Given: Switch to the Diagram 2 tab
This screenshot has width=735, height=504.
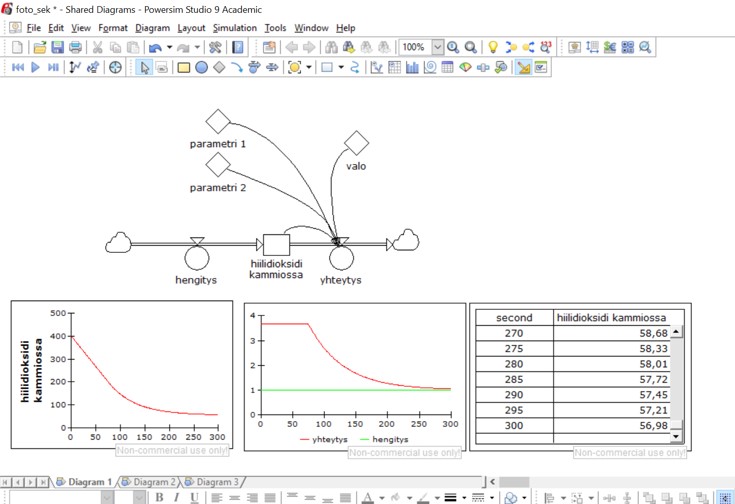Looking at the screenshot, I should pyautogui.click(x=153, y=482).
